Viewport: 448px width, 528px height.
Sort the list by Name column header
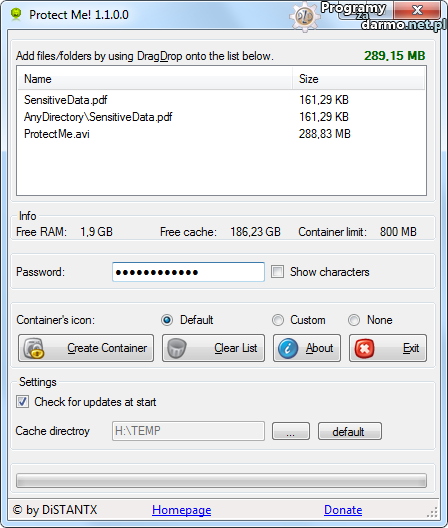(155, 79)
